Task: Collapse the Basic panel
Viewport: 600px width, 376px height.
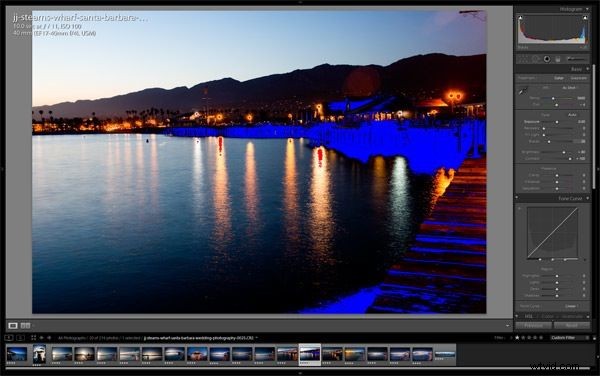Action: coord(587,69)
